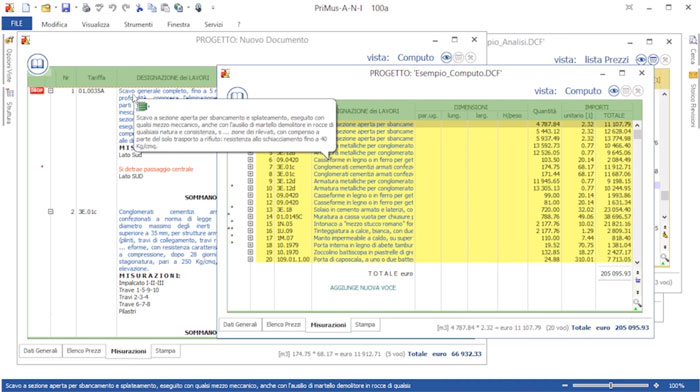Open the Storico Revisioni panel icon

pyautogui.click(x=693, y=74)
